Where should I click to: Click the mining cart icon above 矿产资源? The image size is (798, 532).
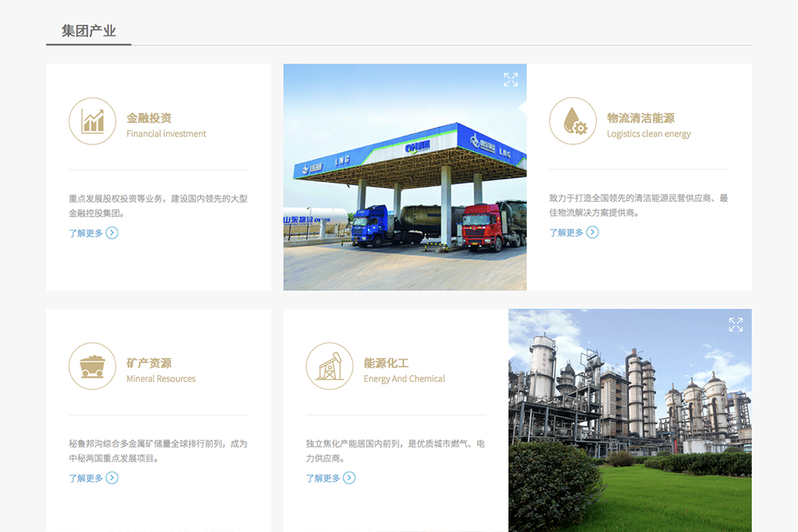coord(93,367)
